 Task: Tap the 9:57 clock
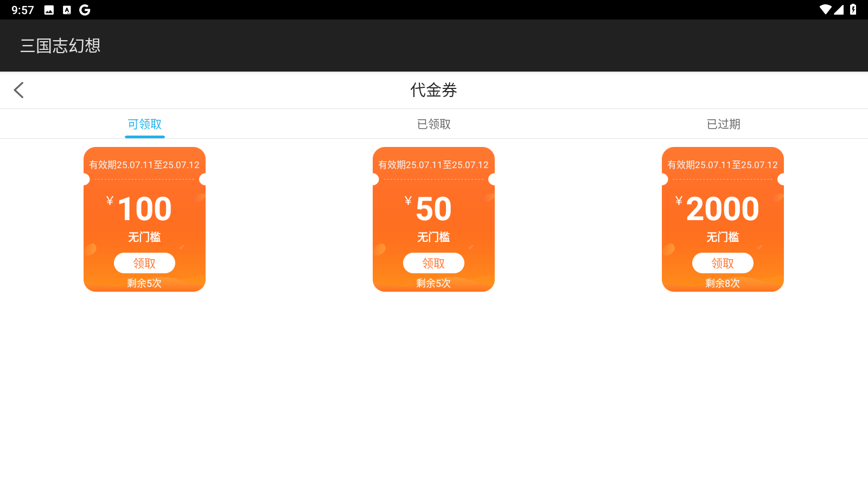(x=23, y=10)
